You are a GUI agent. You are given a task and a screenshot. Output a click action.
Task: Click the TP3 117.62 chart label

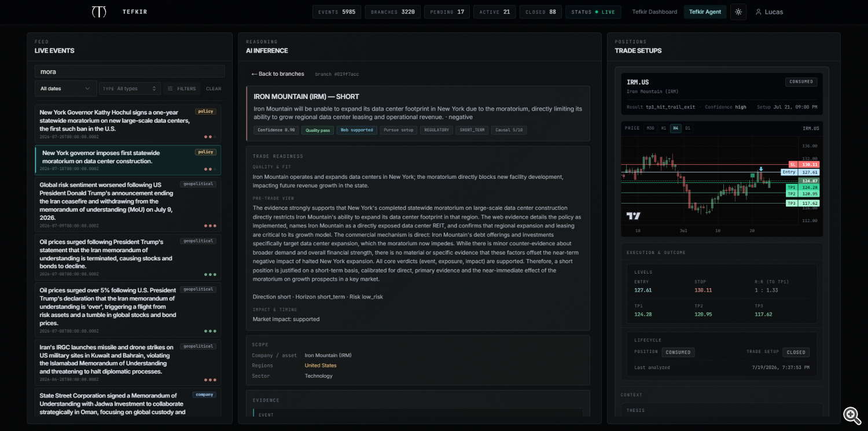802,204
